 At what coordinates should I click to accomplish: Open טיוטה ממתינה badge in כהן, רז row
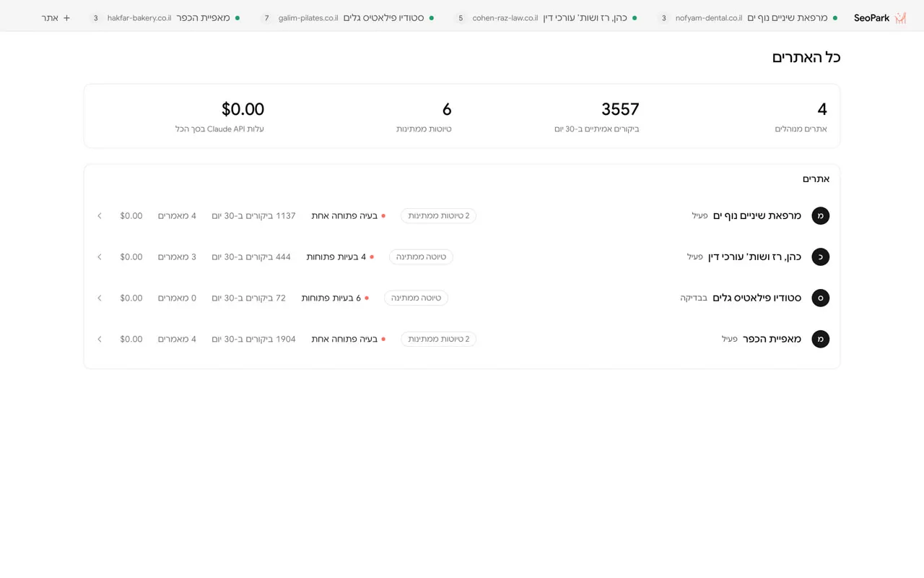tap(421, 256)
